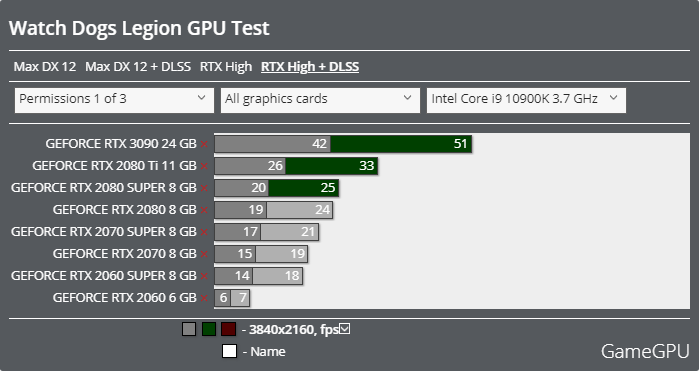Pick the green legend color swatch

(x=209, y=329)
